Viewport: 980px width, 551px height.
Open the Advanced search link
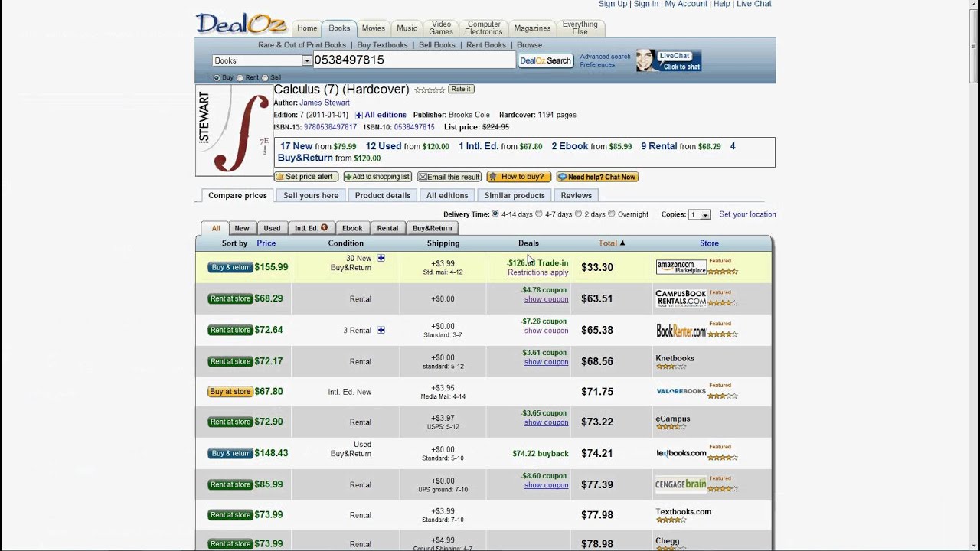pyautogui.click(x=605, y=57)
